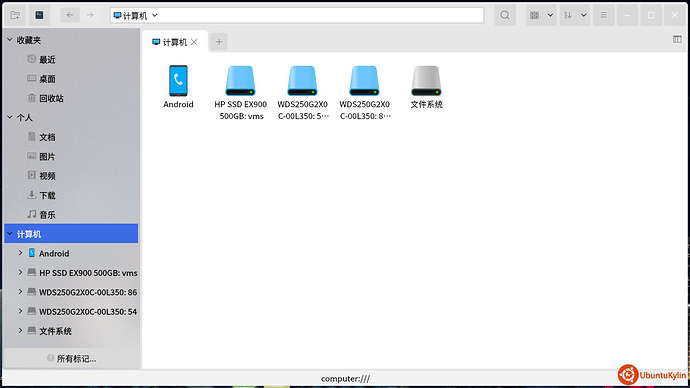Select the highlighted 计算机 sidebar row
690x388 pixels.
click(71, 234)
